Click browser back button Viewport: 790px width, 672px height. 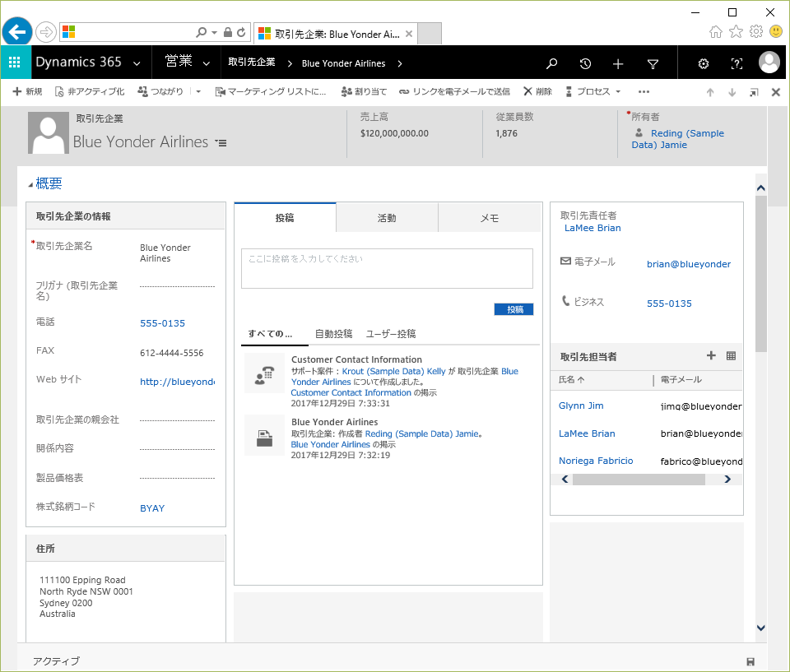[17, 32]
